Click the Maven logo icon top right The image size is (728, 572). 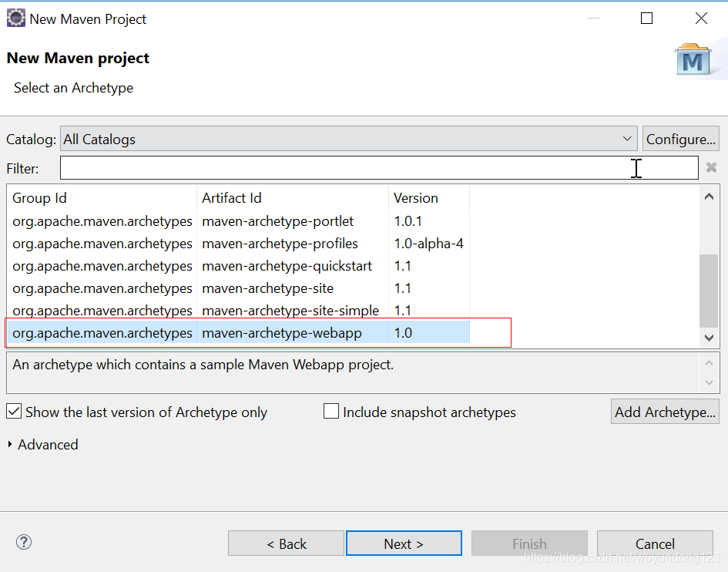pyautogui.click(x=693, y=59)
